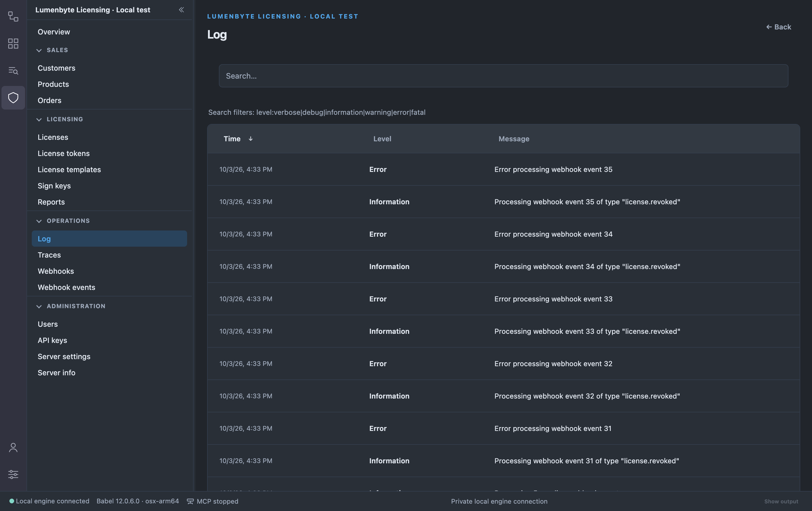Open the user account icon in rail

(13, 448)
